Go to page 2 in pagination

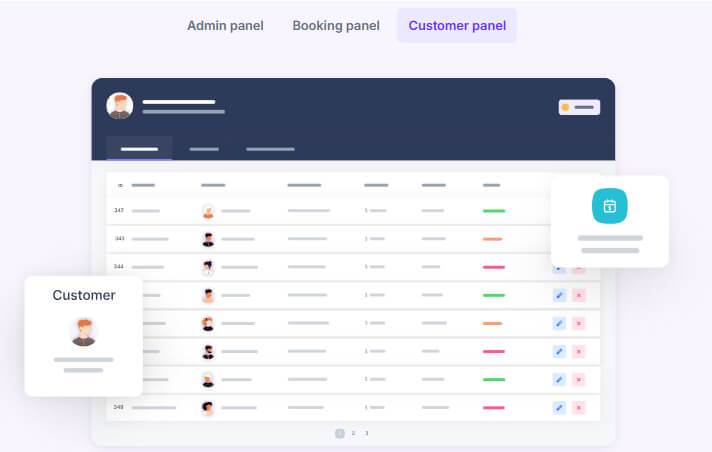[x=353, y=433]
